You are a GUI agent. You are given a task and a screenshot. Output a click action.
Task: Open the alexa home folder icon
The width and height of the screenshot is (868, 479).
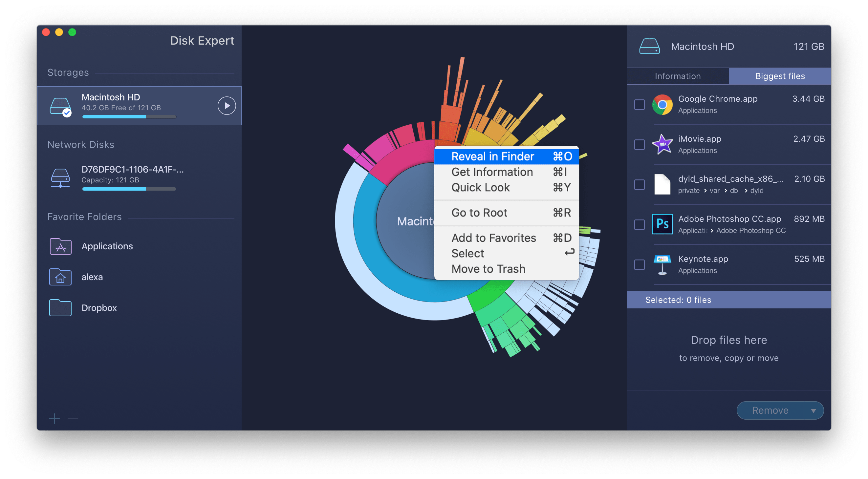[x=60, y=277]
